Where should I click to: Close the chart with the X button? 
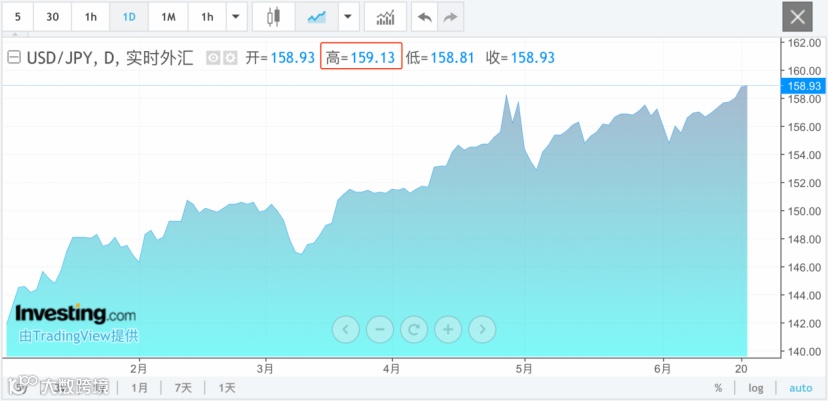[797, 17]
